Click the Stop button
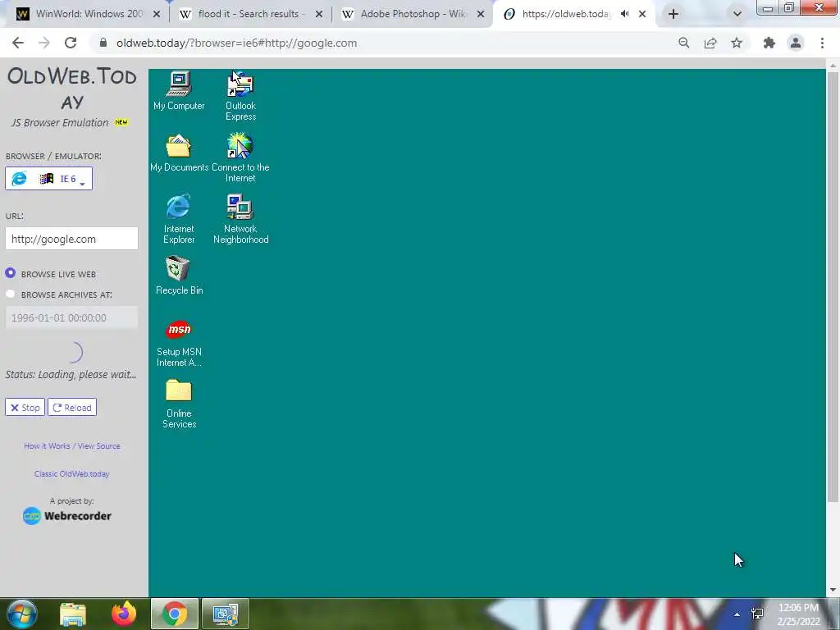This screenshot has height=630, width=840. point(25,407)
